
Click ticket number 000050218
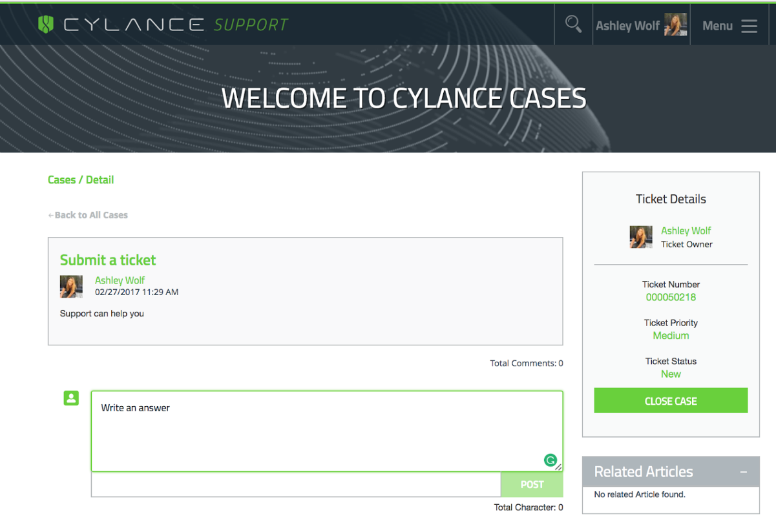(671, 298)
